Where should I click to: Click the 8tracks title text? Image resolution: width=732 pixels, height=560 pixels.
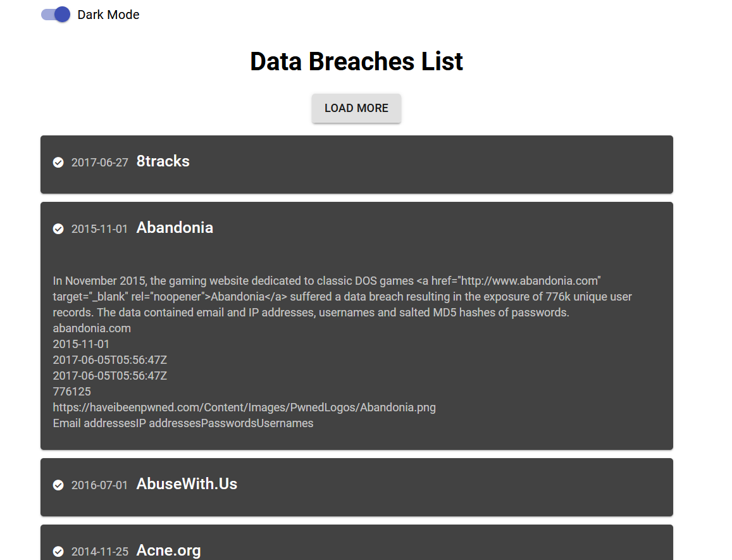pyautogui.click(x=163, y=161)
